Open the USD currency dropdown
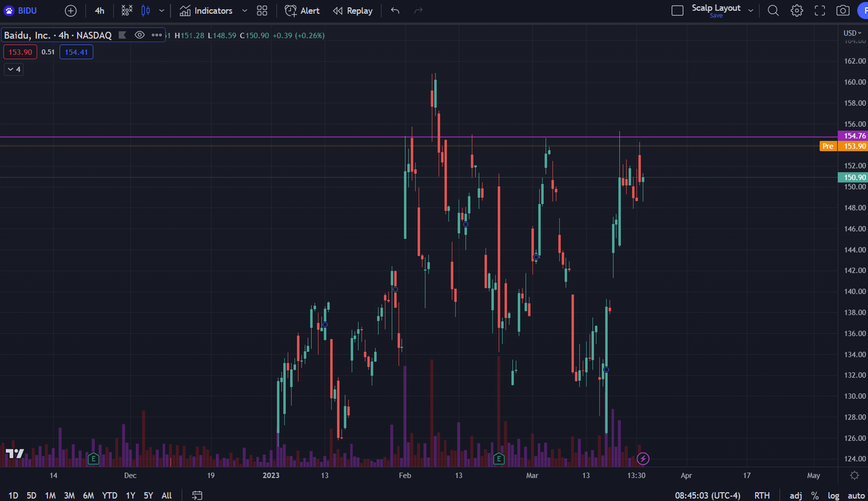Viewport: 868px width, 501px height. click(x=851, y=33)
